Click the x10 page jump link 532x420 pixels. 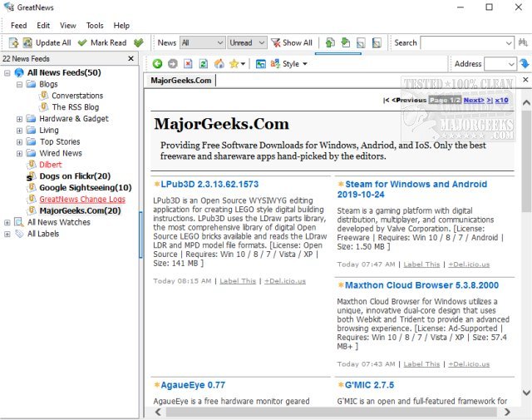click(501, 100)
